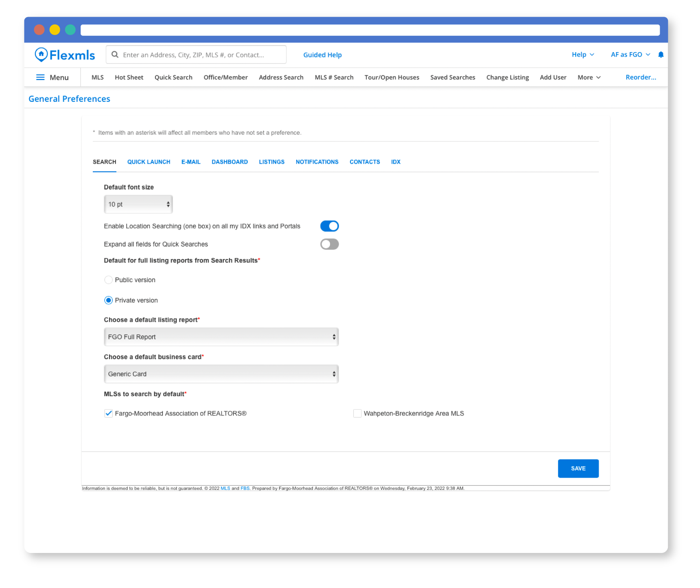Open the default listing report dropdown
This screenshot has height=588, width=700.
221,337
